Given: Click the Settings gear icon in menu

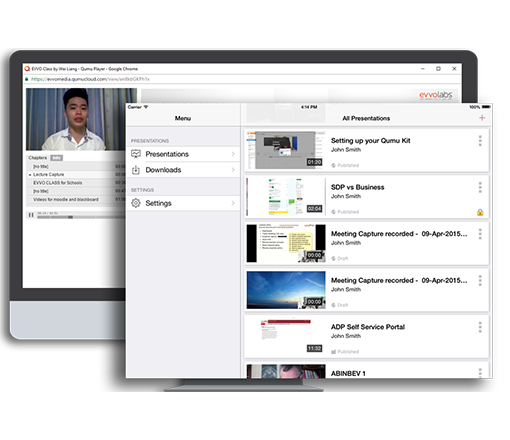Looking at the screenshot, I should coord(136,203).
